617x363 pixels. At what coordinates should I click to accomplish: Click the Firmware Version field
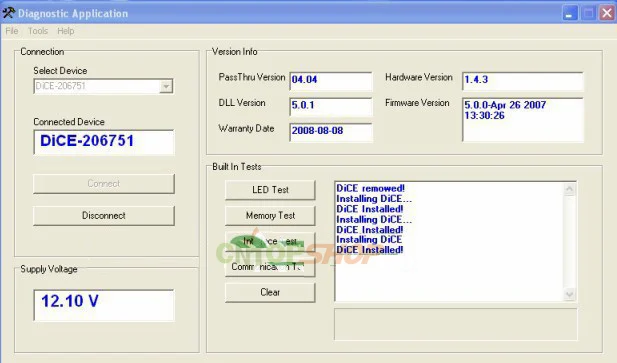point(523,120)
